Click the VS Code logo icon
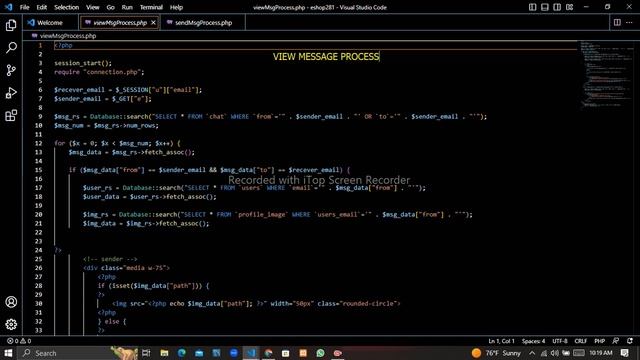The image size is (640, 360). [x=8, y=7]
